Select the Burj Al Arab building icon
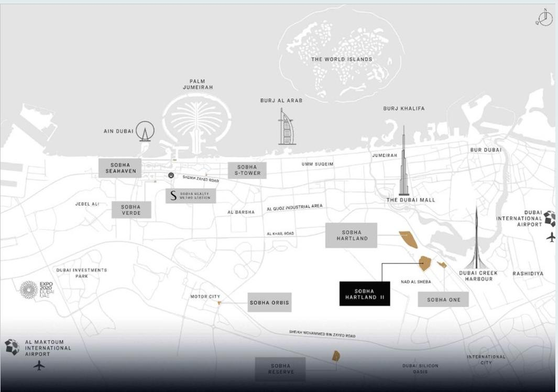 pos(287,127)
